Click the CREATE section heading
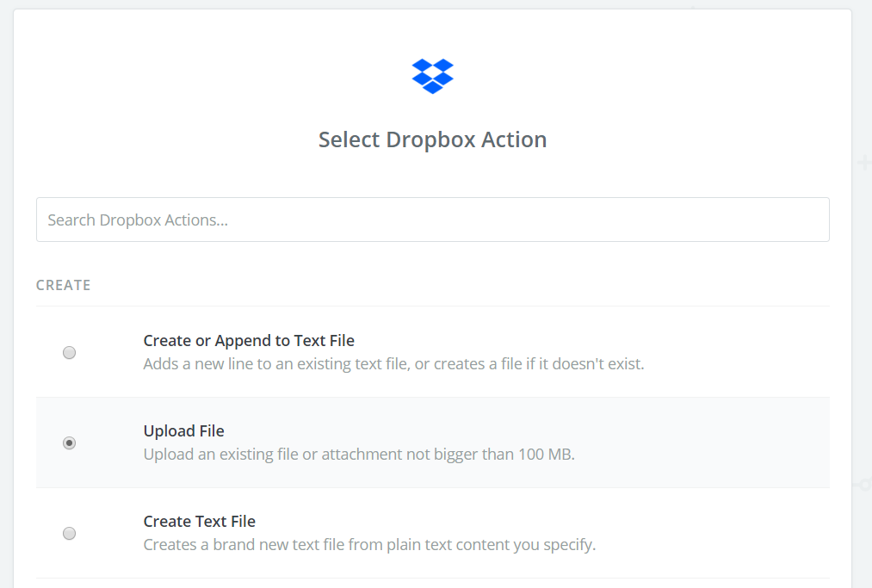This screenshot has width=872, height=588. tap(64, 285)
